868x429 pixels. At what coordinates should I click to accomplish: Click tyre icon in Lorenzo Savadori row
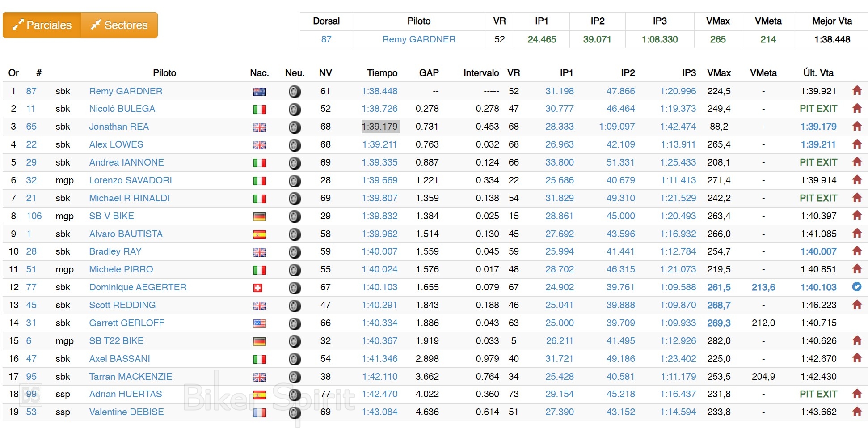(x=294, y=181)
